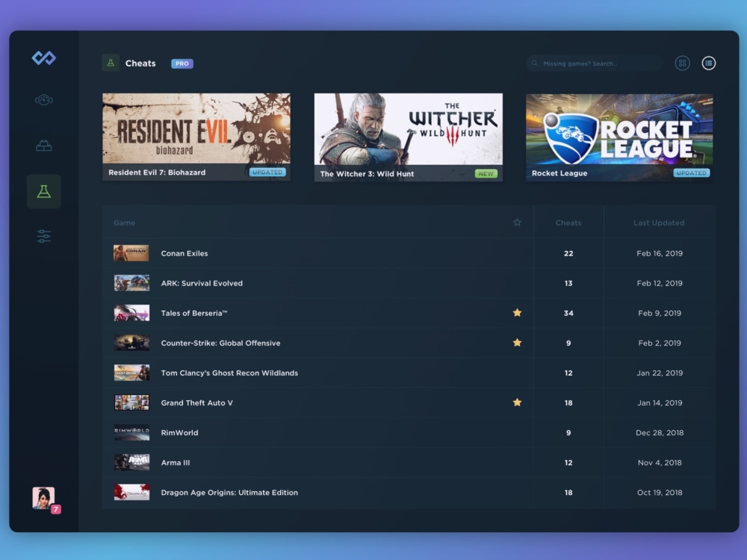
Task: Click cheat count 22 for Conan Exiles
Action: 568,253
